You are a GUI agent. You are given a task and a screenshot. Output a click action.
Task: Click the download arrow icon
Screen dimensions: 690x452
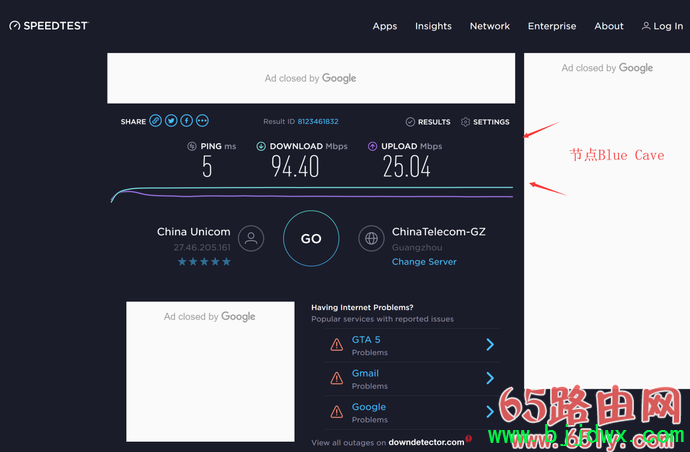[x=261, y=146]
